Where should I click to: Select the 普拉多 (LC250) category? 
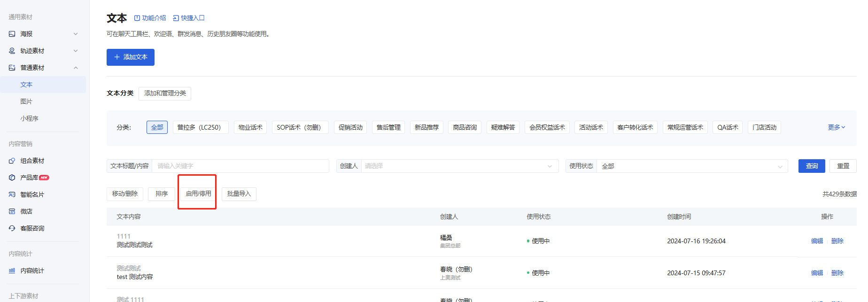(x=201, y=127)
